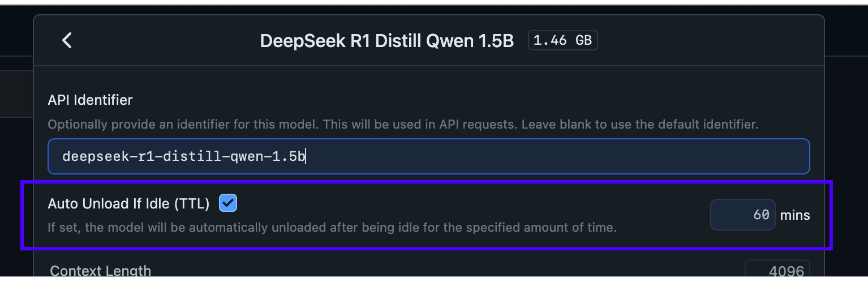Image resolution: width=868 pixels, height=281 pixels.
Task: Click the DeepSeek R1 Distill Qwen 1.5B title
Action: [386, 41]
